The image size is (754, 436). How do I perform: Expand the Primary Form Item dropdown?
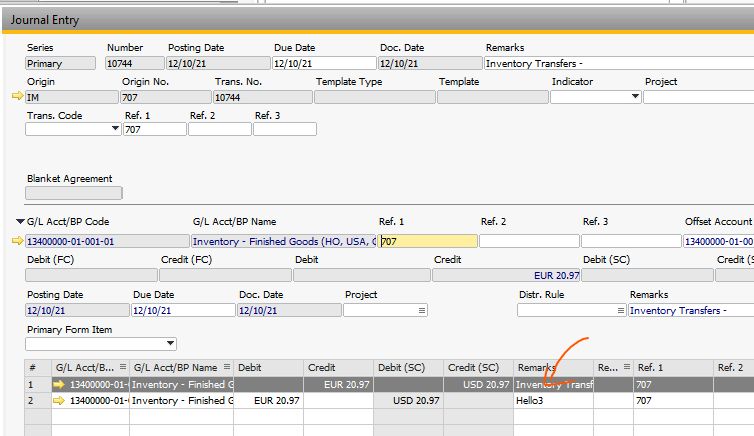[170, 344]
